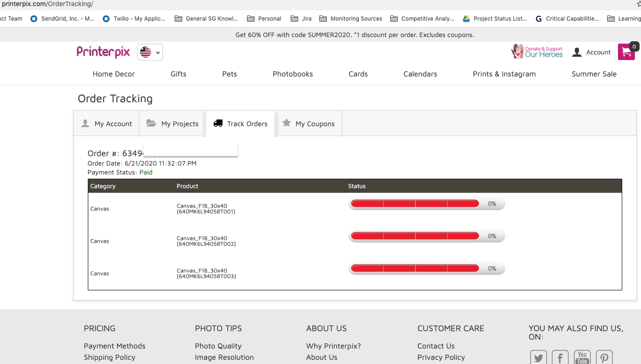The image size is (641, 364).
Task: Click the Pinterest icon in the footer
Action: (x=604, y=357)
